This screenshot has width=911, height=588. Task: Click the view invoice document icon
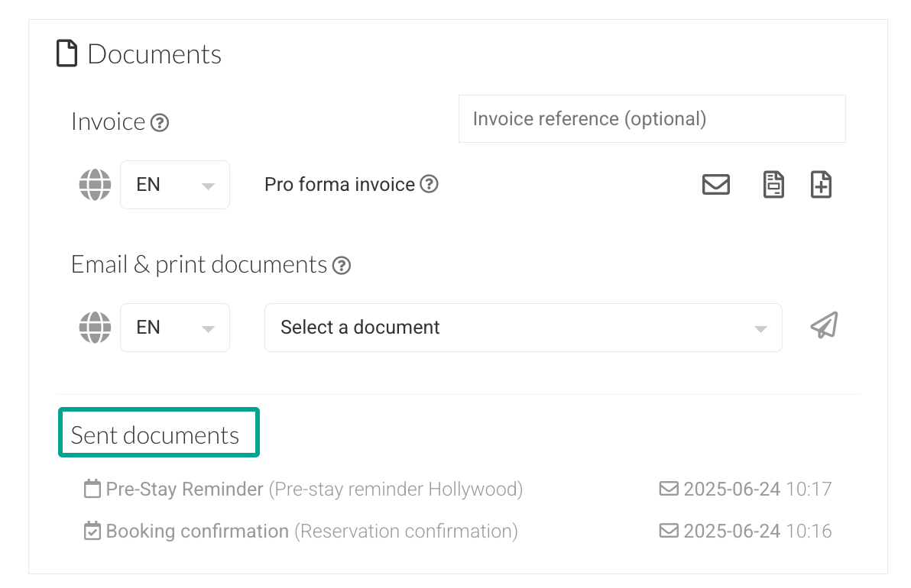773,185
